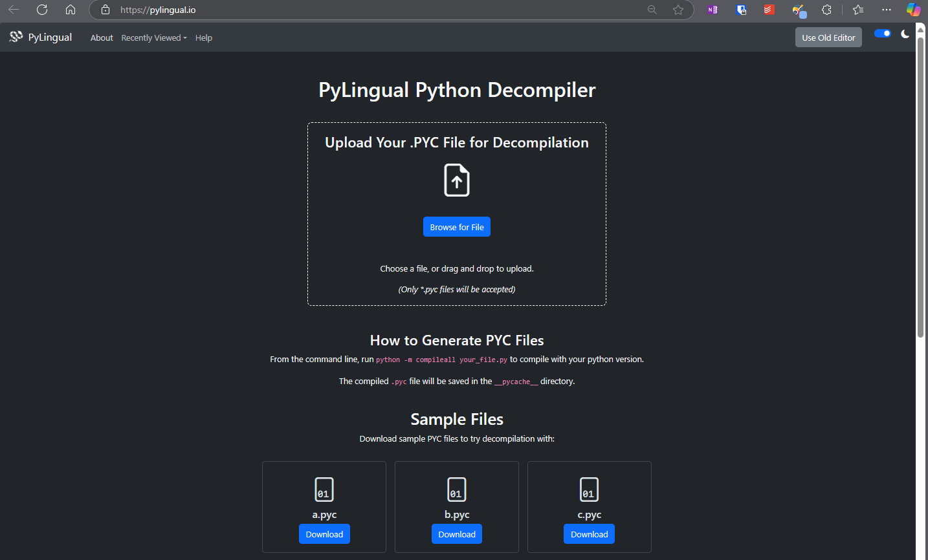Click the site lock info icon
This screenshot has height=560, width=928.
pos(105,10)
